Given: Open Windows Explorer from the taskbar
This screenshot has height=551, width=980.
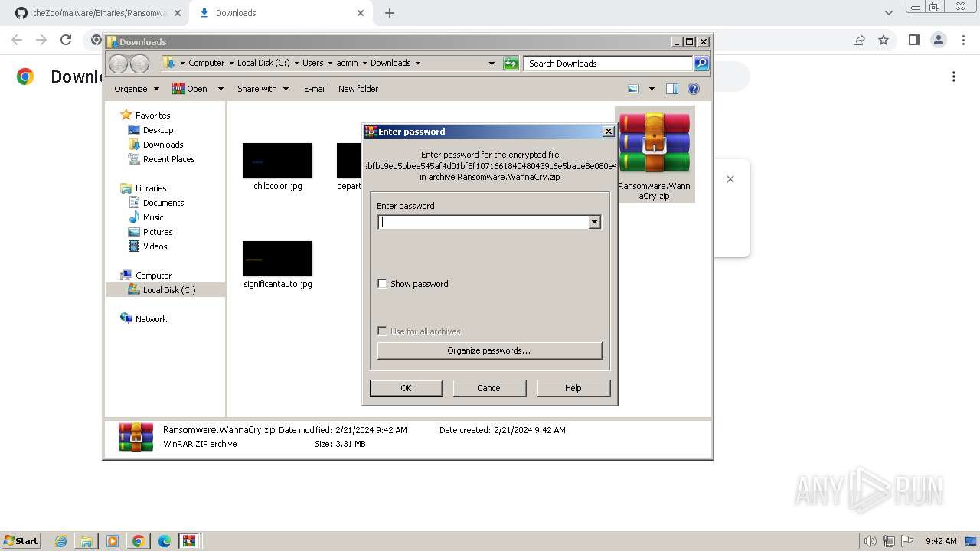Looking at the screenshot, I should point(87,541).
